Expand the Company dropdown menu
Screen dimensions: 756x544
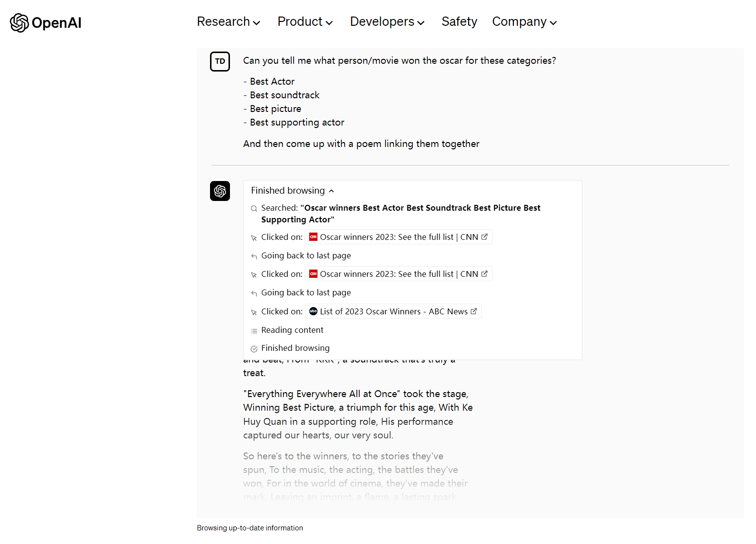[525, 22]
